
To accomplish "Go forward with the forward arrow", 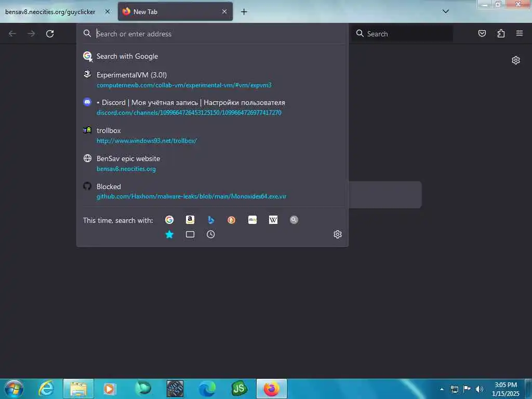I will [x=31, y=34].
